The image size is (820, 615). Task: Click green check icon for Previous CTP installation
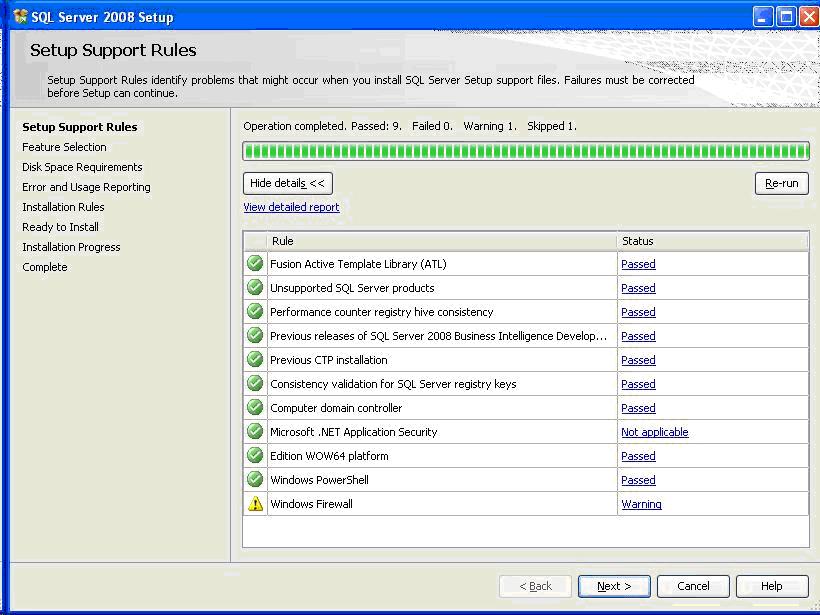click(255, 360)
